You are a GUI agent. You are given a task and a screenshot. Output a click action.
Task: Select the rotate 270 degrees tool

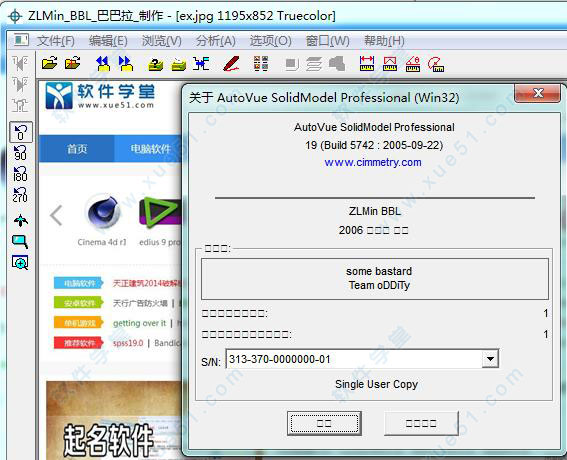[x=20, y=195]
